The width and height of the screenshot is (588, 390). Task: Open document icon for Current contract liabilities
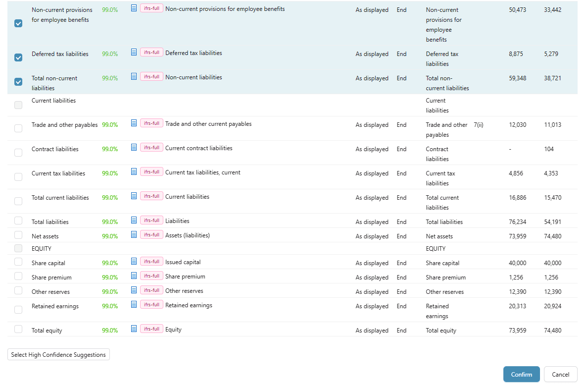click(134, 148)
